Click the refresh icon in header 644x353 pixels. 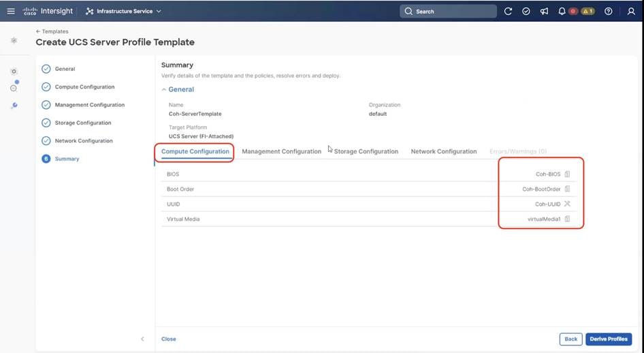click(x=508, y=11)
